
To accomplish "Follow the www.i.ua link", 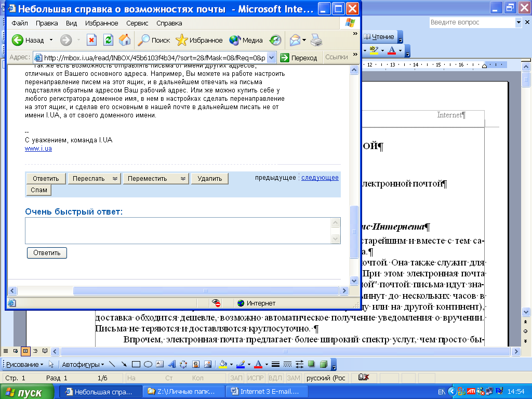I will tap(38, 148).
